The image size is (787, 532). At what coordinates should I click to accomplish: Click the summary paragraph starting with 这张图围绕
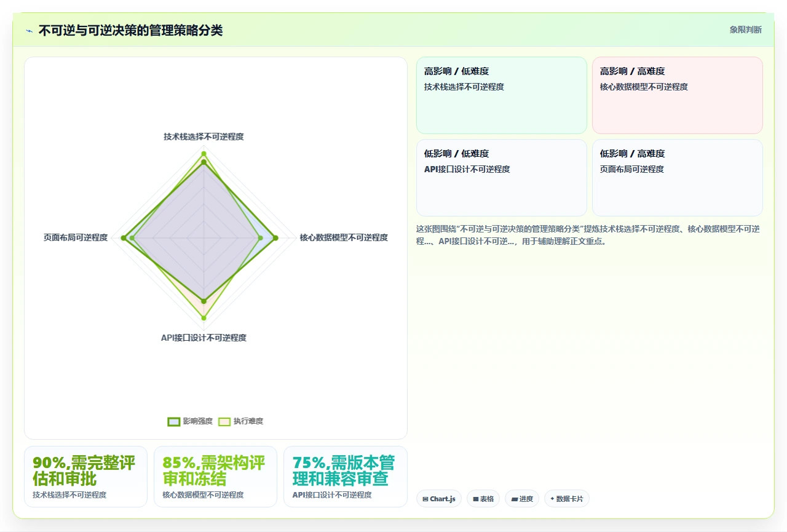coord(589,235)
